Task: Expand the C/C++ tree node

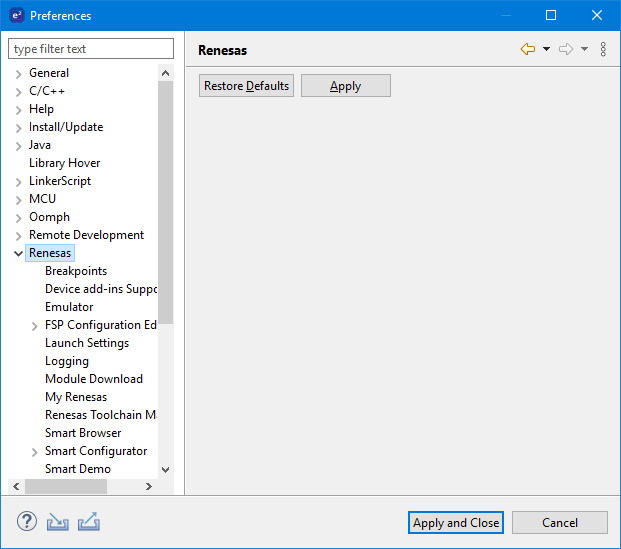Action: point(18,92)
